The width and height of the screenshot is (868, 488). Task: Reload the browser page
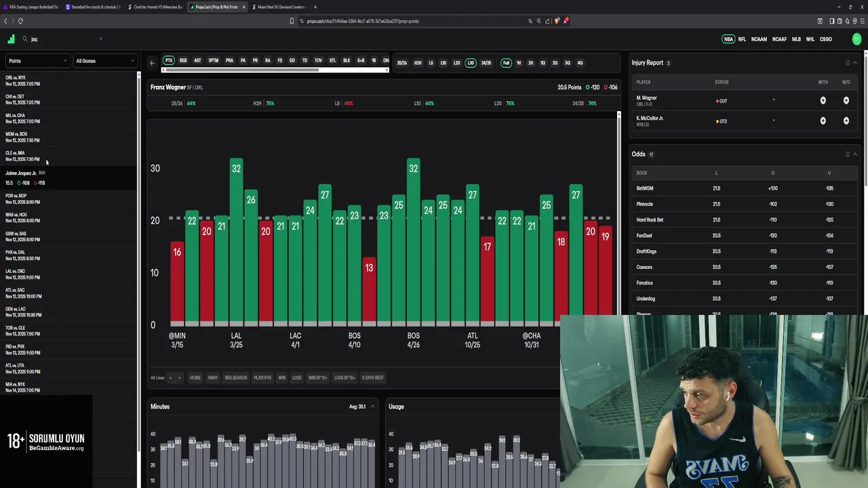coord(20,21)
